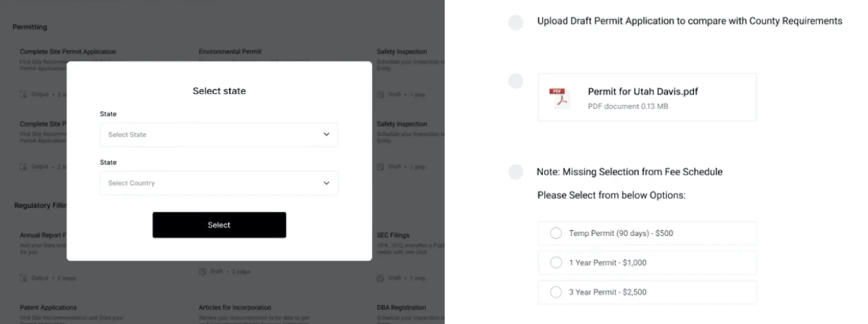Click the red PDF file icon

[x=559, y=97]
